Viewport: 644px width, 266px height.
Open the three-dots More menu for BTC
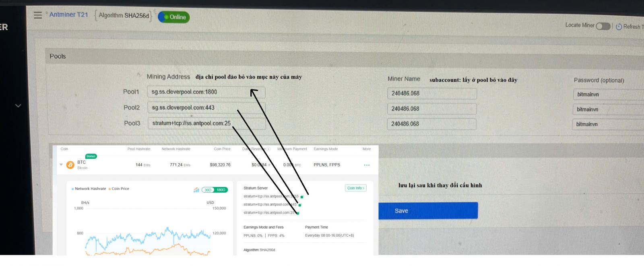[x=367, y=165]
